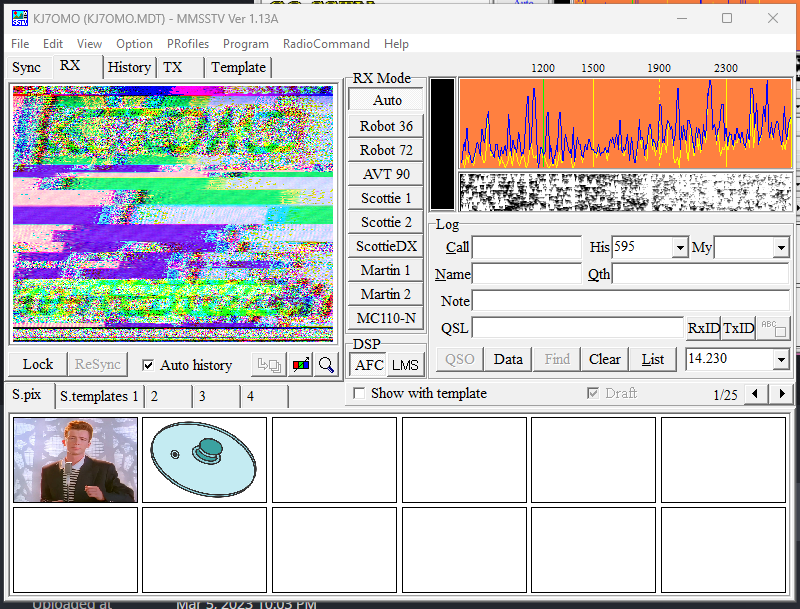
Task: Toggle the AFC DSP button
Action: pos(369,365)
